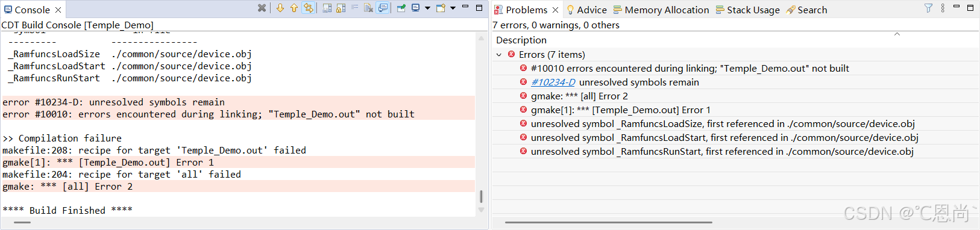Screen dimensions: 980x230
Task: Click console scroll-down arrow
Action: click(x=481, y=210)
